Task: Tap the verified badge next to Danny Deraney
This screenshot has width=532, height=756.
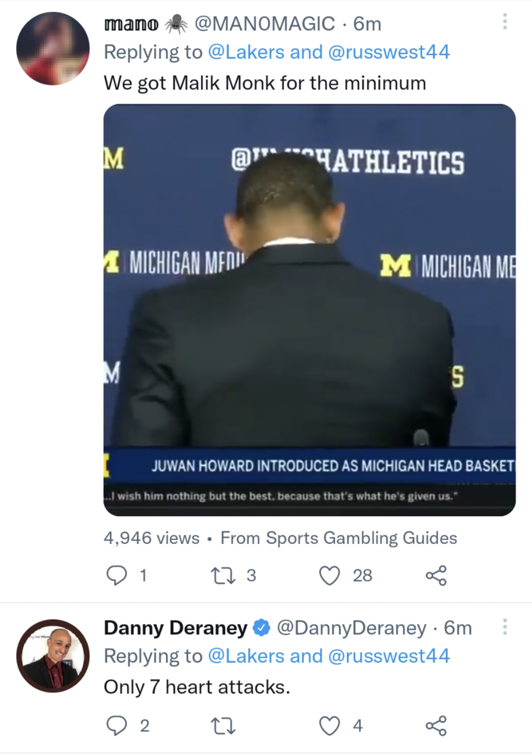Action: [x=262, y=628]
